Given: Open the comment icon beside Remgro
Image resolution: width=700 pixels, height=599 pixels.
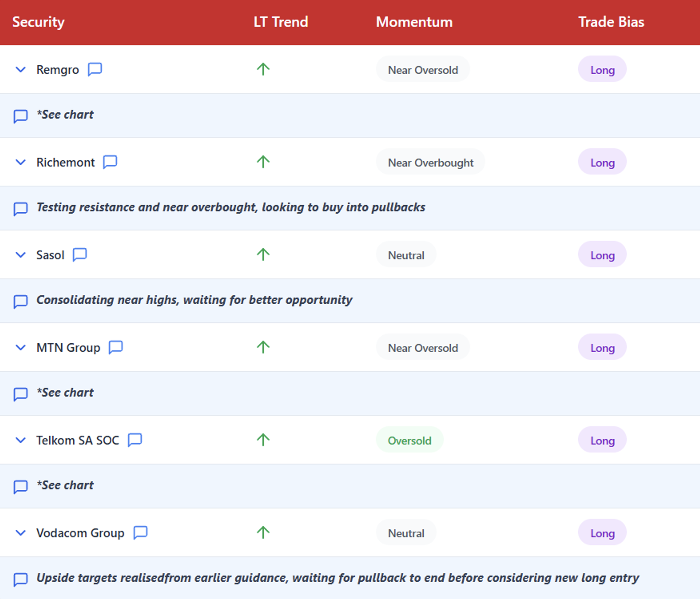Looking at the screenshot, I should point(95,69).
